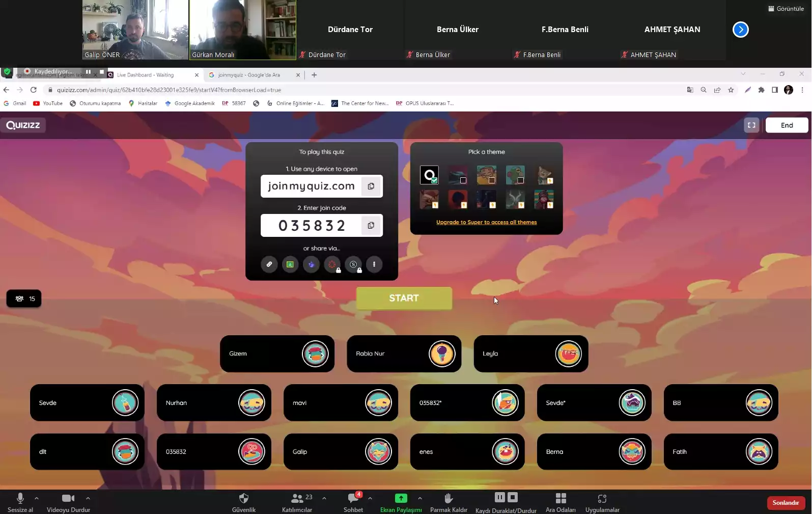Mute microphone with Sessize al
This screenshot has width=812, height=514.
pos(20,502)
